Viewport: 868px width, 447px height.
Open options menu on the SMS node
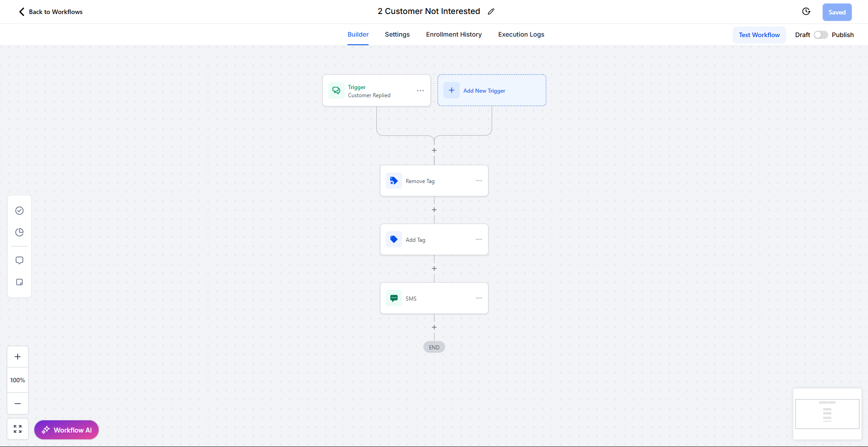pyautogui.click(x=479, y=298)
